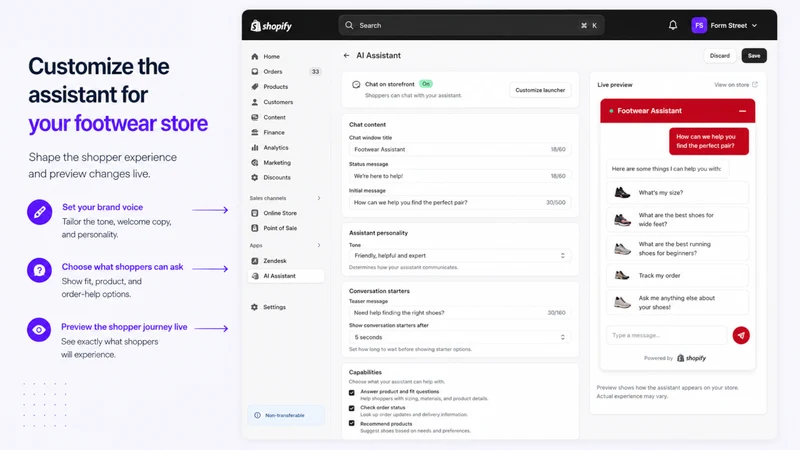Select best running shoes for beginners starter
The width and height of the screenshot is (800, 450).
point(678,248)
